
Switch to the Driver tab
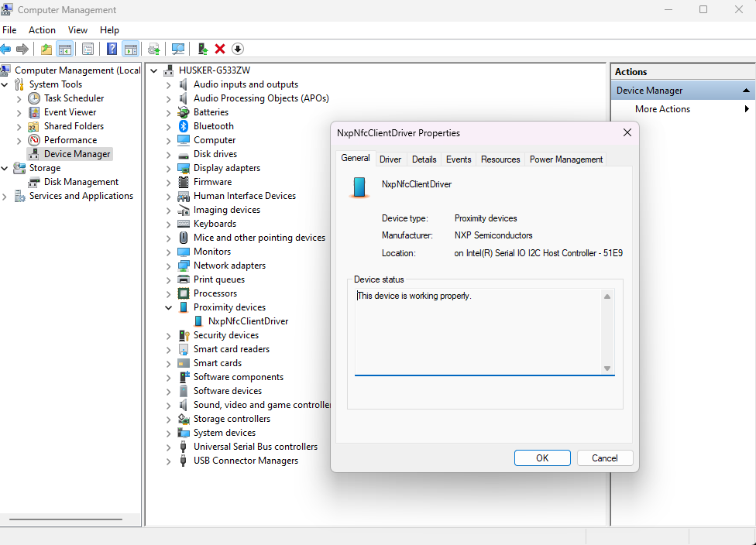390,158
